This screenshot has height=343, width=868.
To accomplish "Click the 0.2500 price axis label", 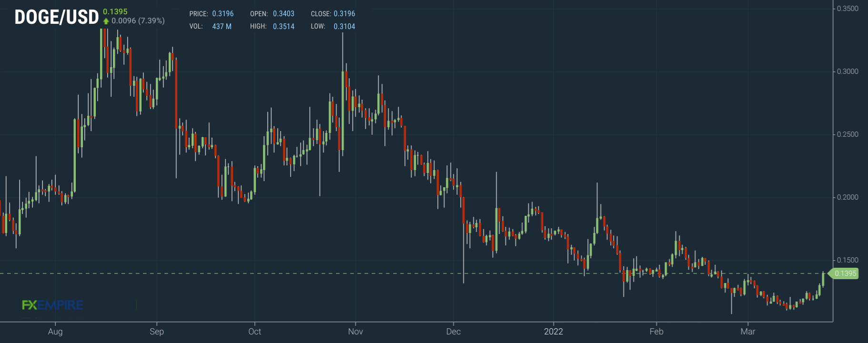I will pos(848,134).
